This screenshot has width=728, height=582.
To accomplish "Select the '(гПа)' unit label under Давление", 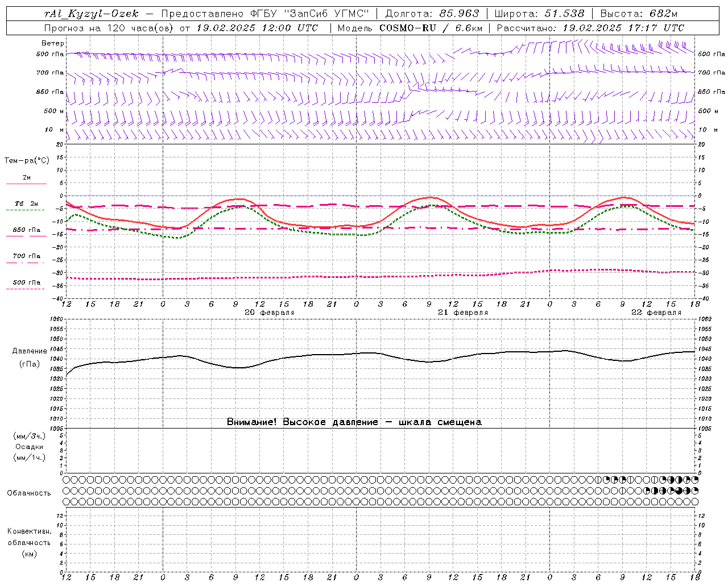I will pos(29,364).
